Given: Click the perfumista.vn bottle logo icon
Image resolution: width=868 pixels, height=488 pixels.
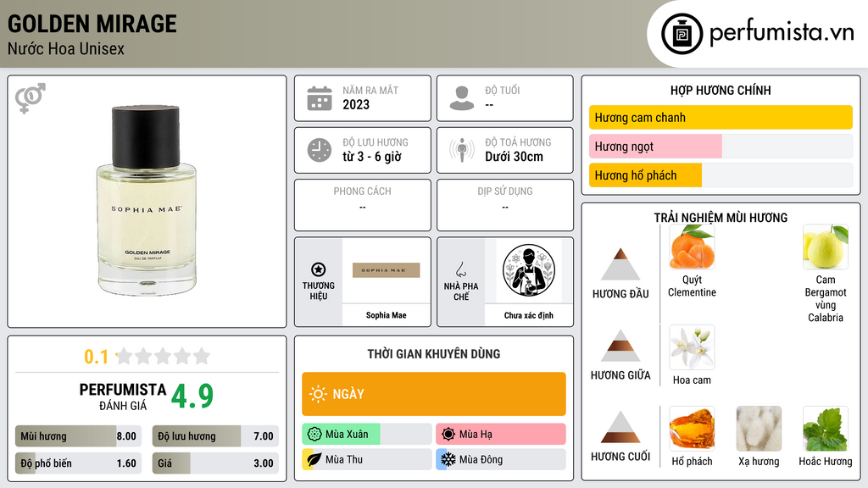Looking at the screenshot, I should (682, 34).
